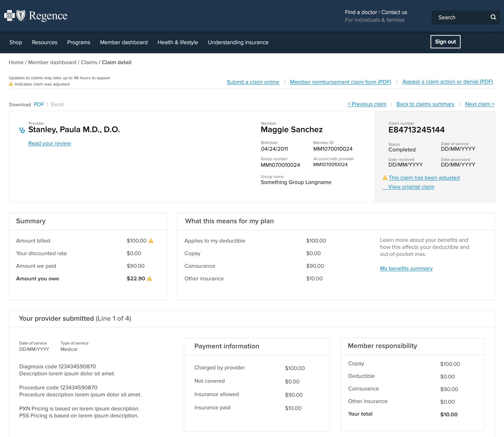Click the Blue Cross logo icon
Screen dimensions: 504x437
9,16
